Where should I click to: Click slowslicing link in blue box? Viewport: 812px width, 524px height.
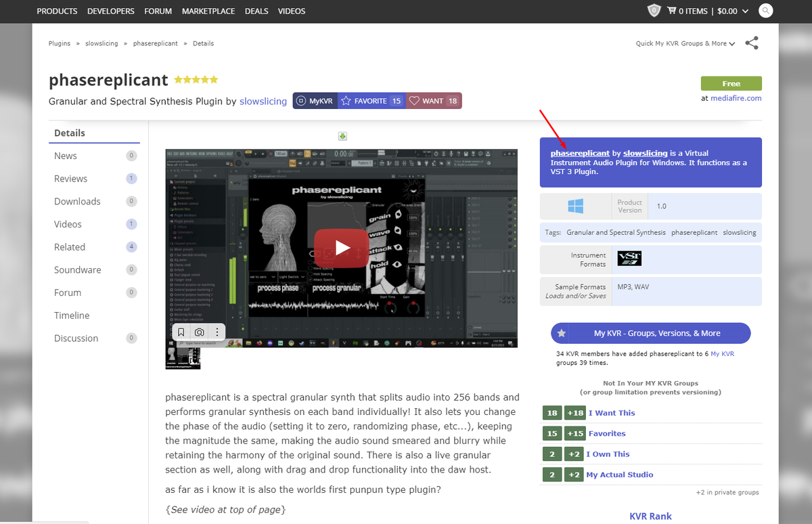pos(645,154)
